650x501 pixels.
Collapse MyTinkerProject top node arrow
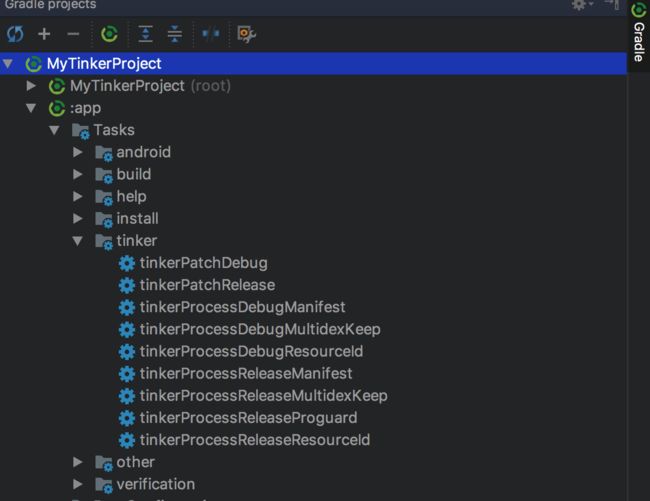8,64
